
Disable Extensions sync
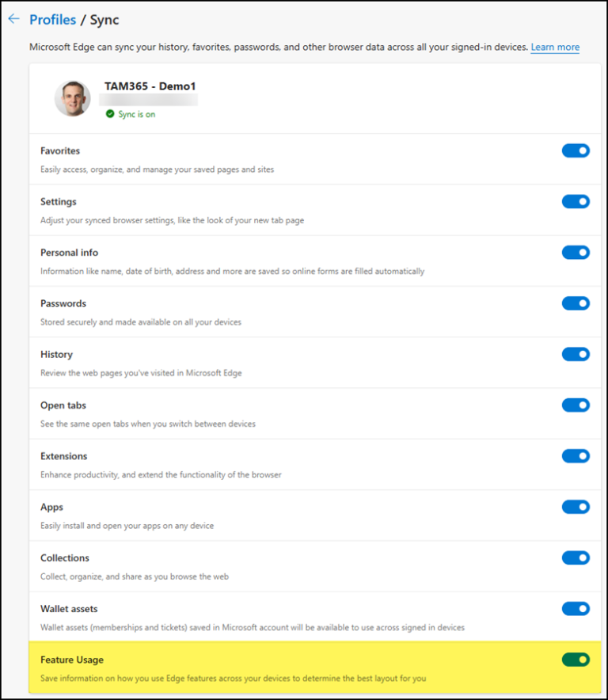(x=576, y=456)
